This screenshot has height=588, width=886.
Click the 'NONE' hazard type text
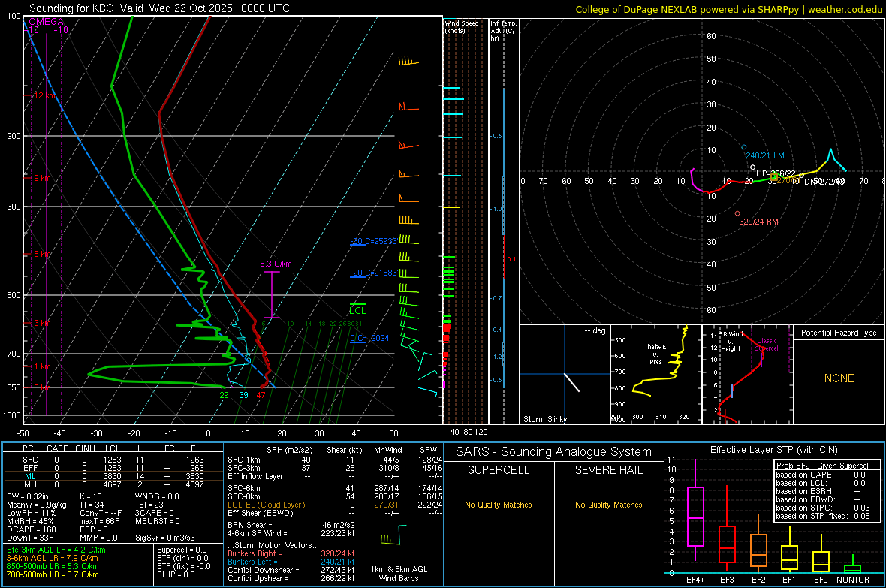point(839,378)
